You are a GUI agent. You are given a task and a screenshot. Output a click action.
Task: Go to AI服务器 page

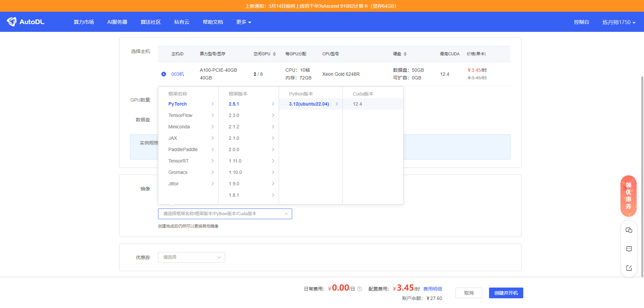pyautogui.click(x=117, y=22)
